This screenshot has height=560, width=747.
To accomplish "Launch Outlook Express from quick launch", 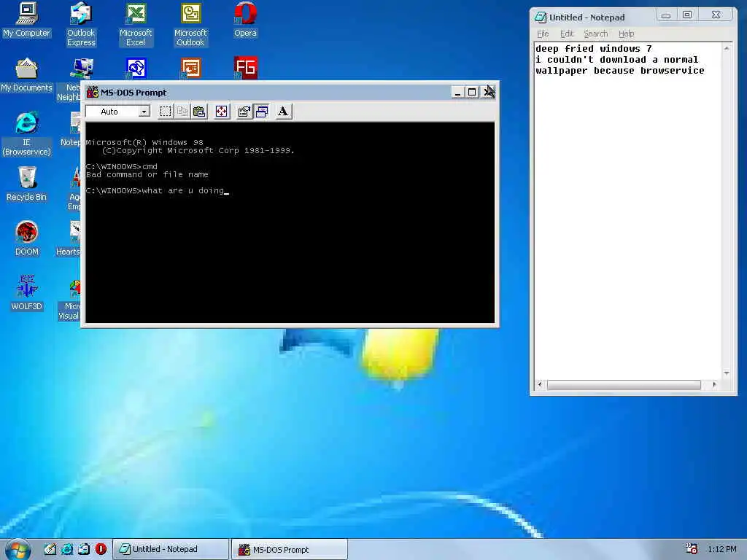I will (84, 549).
